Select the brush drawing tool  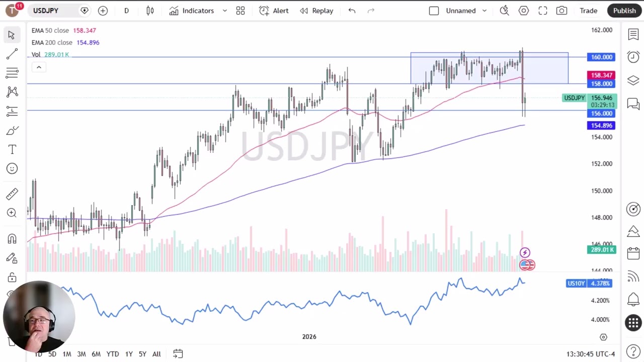[12, 131]
